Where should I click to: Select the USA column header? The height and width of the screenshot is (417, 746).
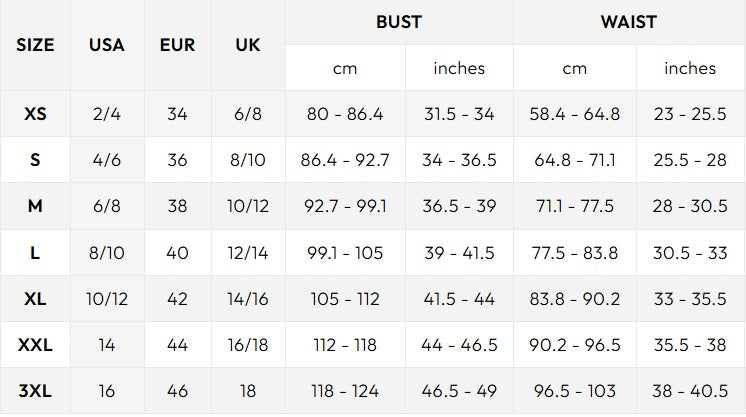pyautogui.click(x=107, y=45)
